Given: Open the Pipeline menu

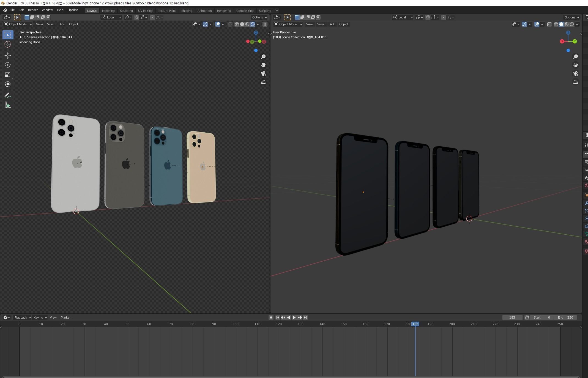Looking at the screenshot, I should (x=73, y=10).
